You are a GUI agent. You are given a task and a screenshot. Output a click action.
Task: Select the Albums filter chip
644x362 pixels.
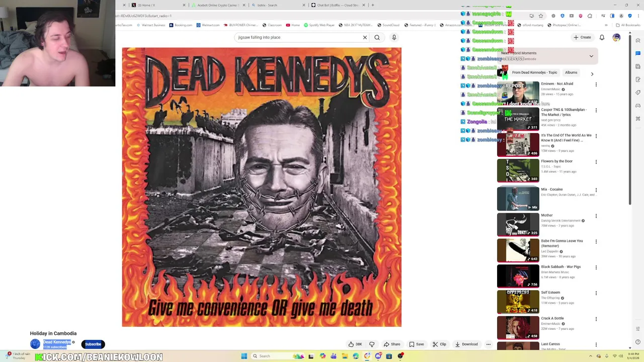571,72
